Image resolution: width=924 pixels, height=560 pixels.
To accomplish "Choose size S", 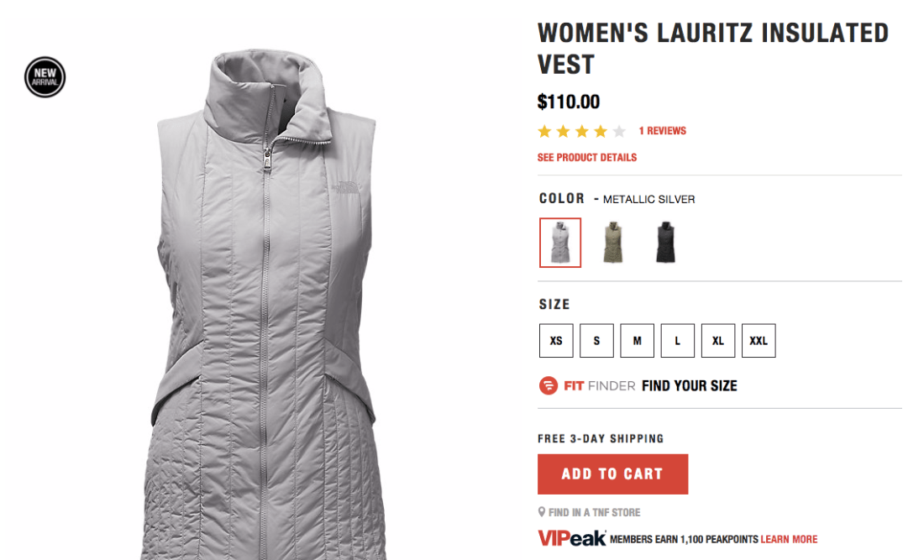I will tap(596, 340).
